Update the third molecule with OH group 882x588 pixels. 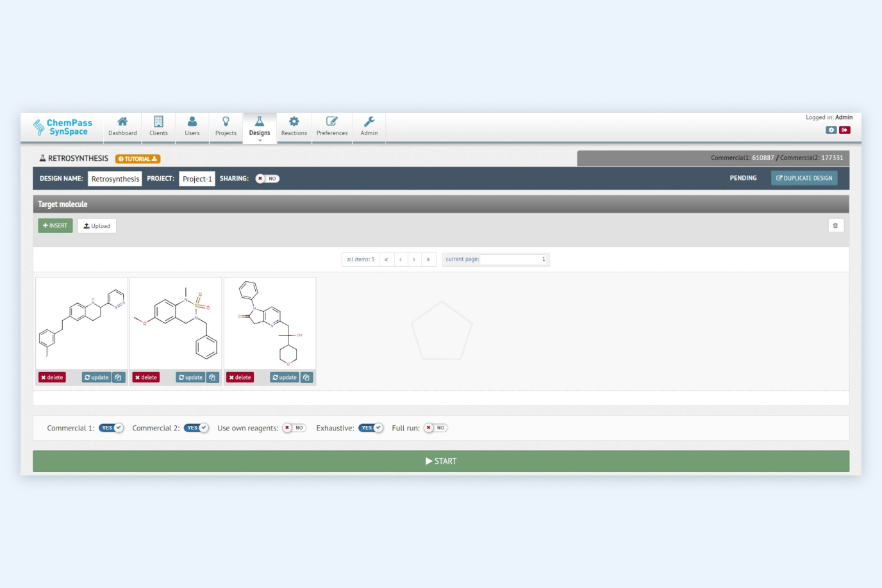tap(285, 377)
